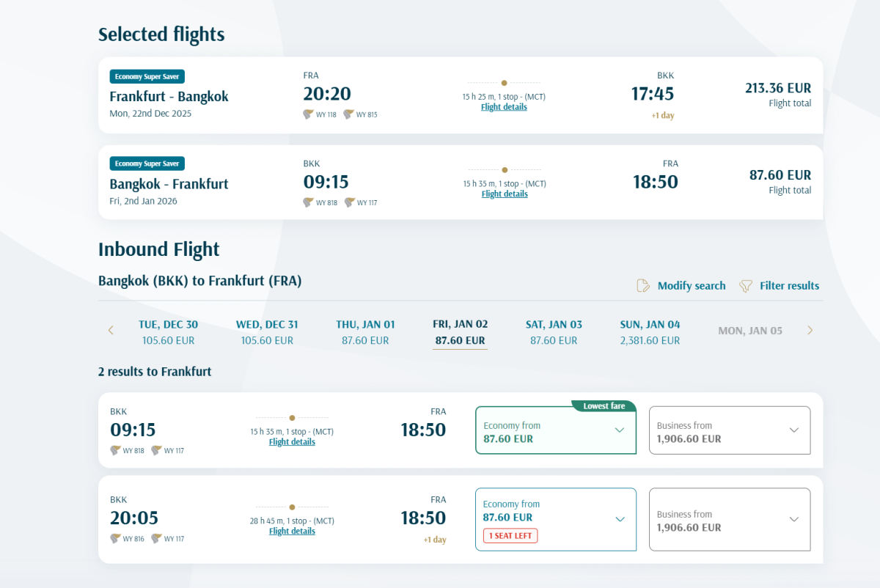Click airline logo next to WY 118

tap(308, 114)
